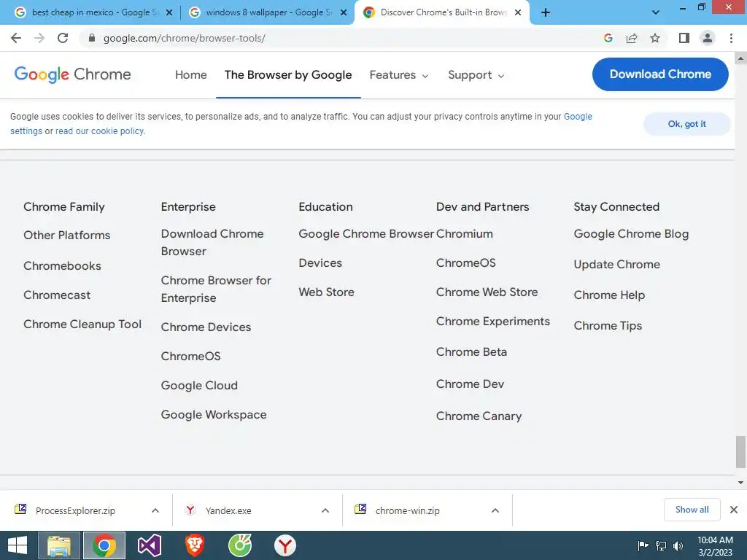747x560 pixels.
Task: Expand the Features dropdown
Action: 399,75
